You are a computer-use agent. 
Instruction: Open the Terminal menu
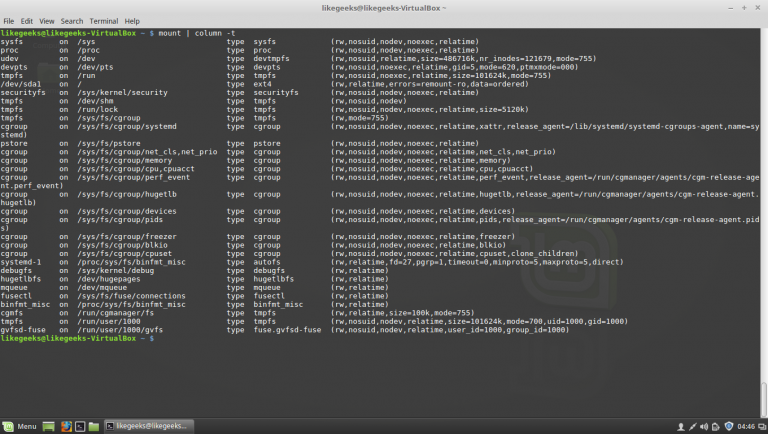103,21
